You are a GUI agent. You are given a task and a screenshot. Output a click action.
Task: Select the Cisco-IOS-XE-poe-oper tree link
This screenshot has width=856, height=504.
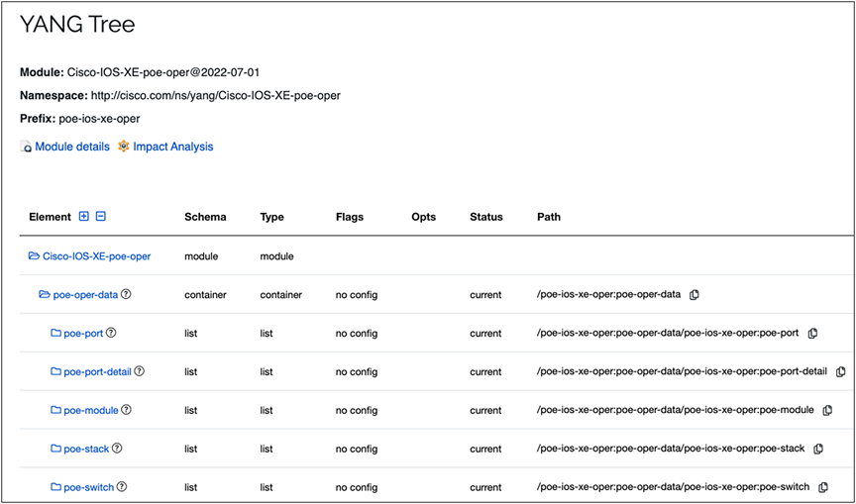97,255
